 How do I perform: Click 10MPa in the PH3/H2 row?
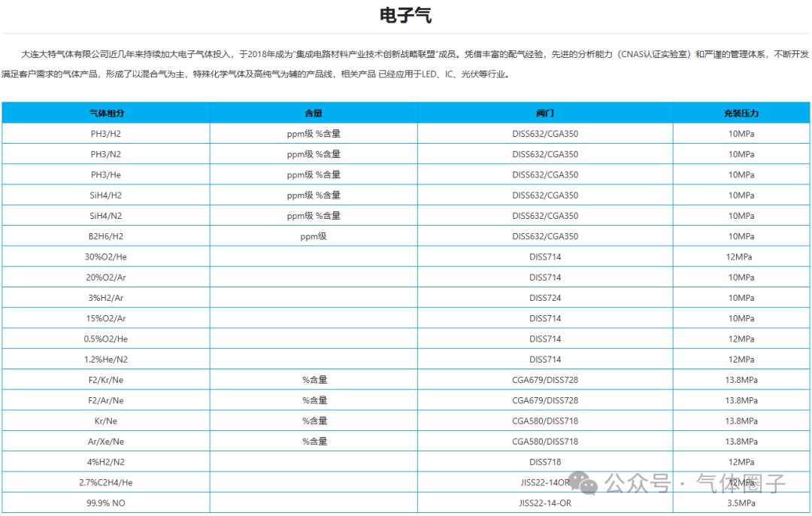point(741,134)
